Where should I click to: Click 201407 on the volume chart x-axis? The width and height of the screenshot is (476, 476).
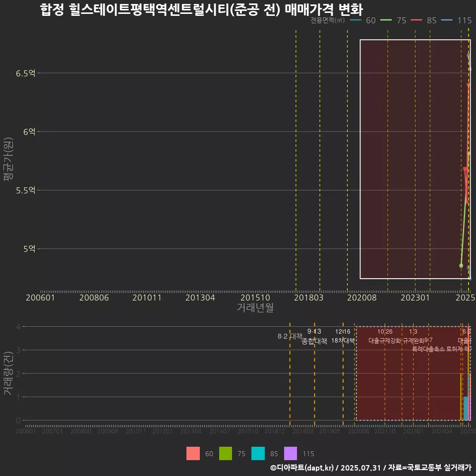(x=220, y=431)
